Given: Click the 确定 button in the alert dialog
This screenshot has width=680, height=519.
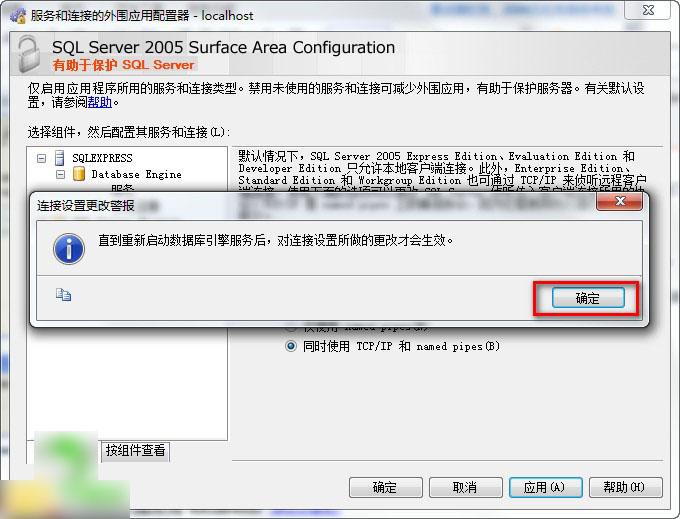Looking at the screenshot, I should (588, 298).
